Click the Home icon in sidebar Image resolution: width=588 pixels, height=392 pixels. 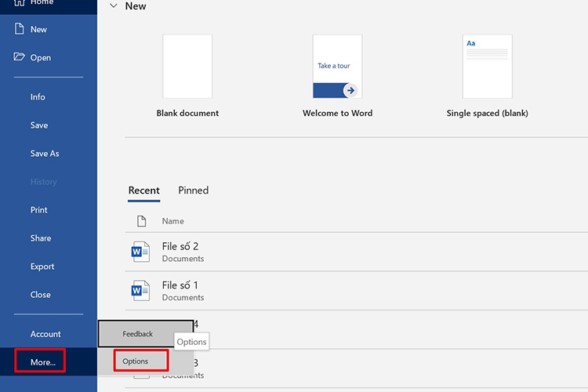pyautogui.click(x=19, y=2)
